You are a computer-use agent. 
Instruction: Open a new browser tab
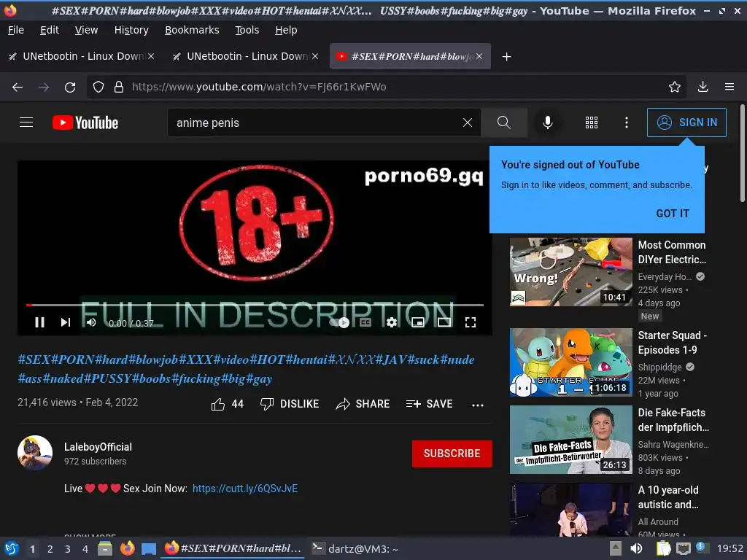tap(506, 57)
